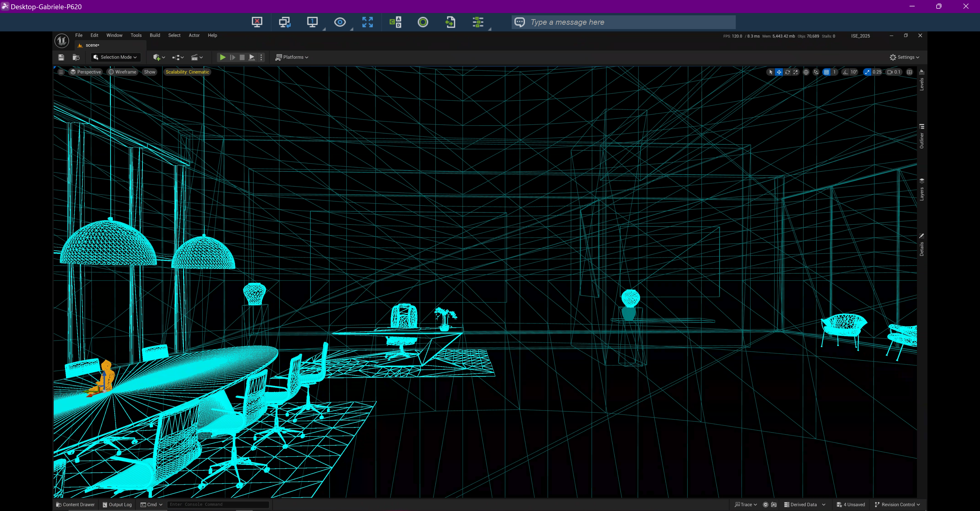
Task: Click the world coordinate system globe icon
Action: coord(806,72)
